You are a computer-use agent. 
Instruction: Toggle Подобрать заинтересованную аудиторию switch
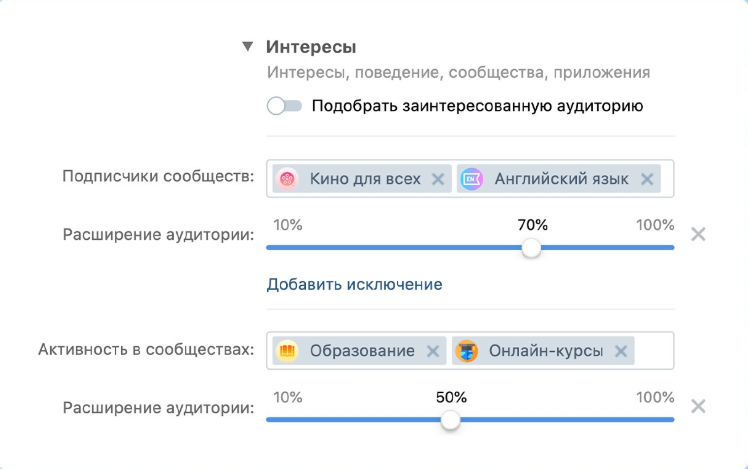tap(284, 105)
